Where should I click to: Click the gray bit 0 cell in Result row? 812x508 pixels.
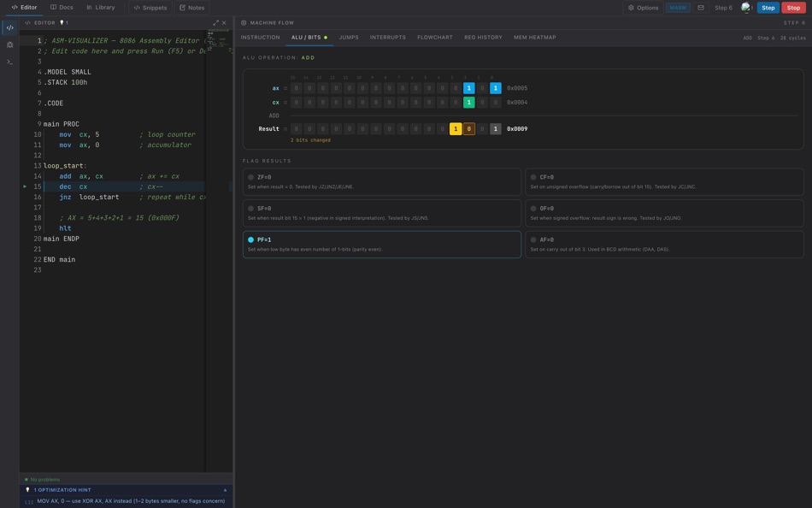[495, 128]
